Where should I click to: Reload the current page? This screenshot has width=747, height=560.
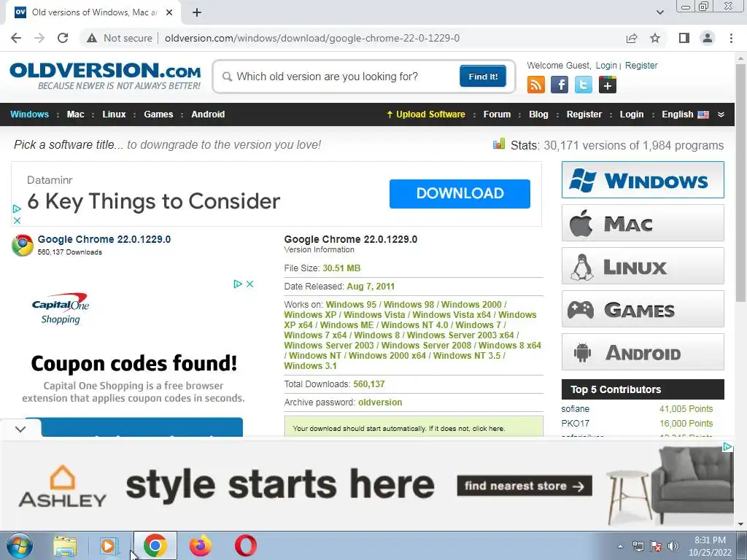pos(63,38)
